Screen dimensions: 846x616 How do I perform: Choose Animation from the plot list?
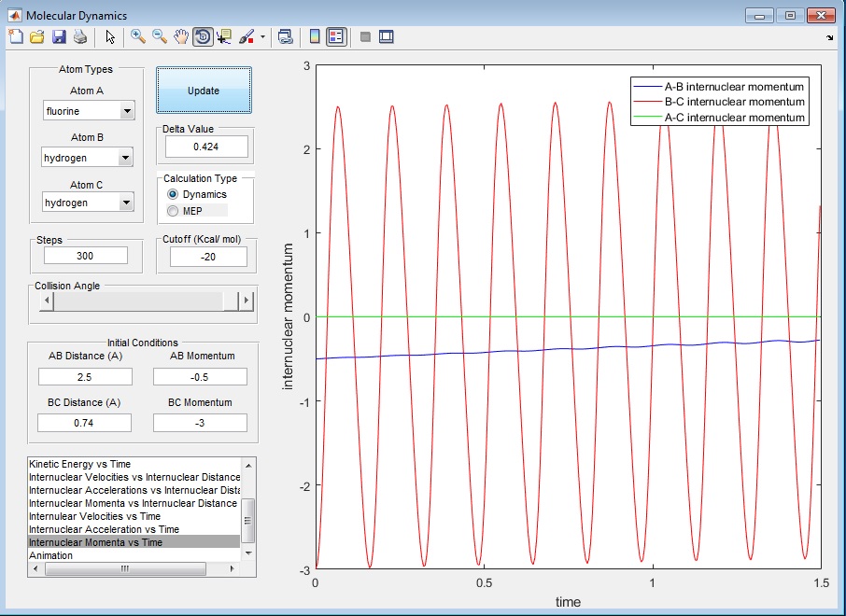coord(51,555)
